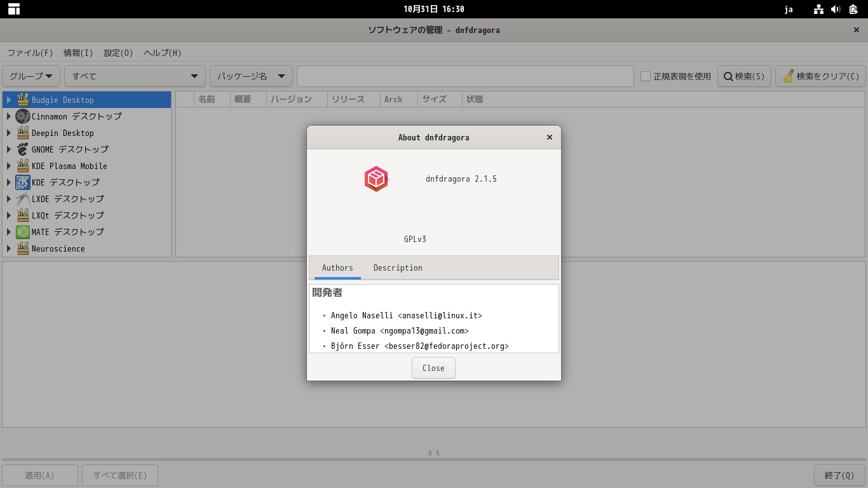Click the バージョン column header
The height and width of the screenshot is (488, 868).
(297, 99)
